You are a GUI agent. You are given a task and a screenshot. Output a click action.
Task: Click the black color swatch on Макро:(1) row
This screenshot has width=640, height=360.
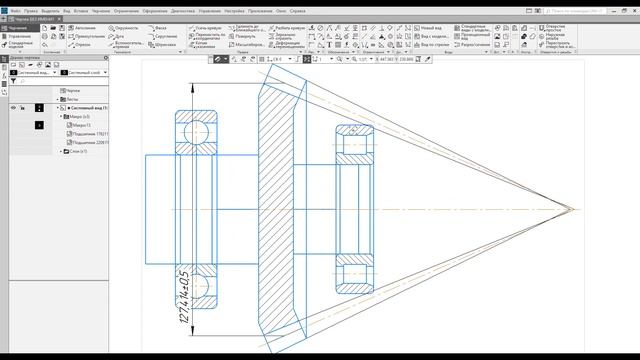(39, 125)
